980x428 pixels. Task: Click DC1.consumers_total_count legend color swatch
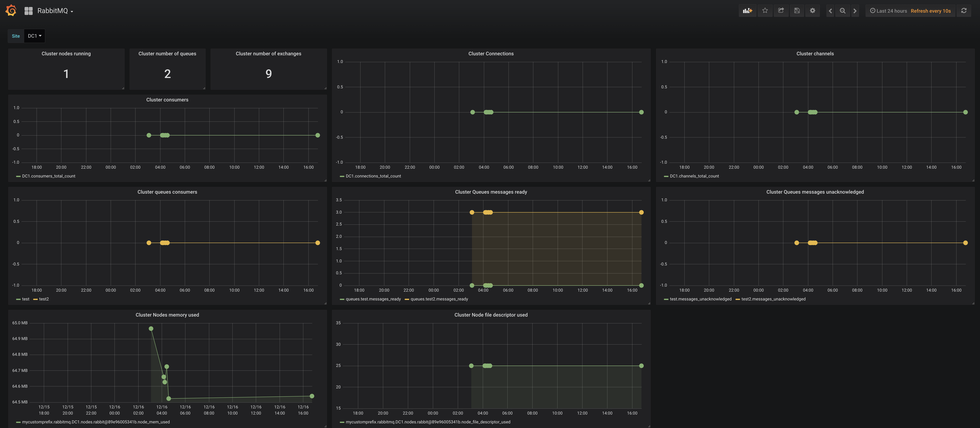(x=18, y=176)
